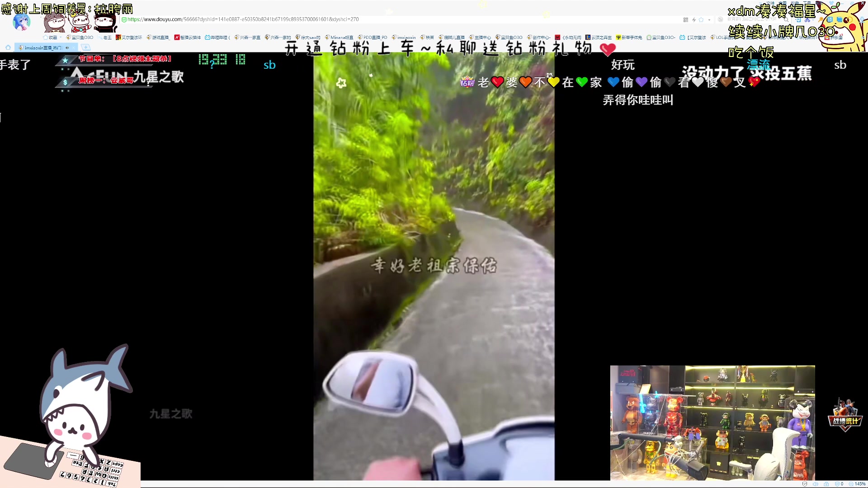The height and width of the screenshot is (488, 868).
Task: Toggle page mute speaker in the status bar
Action: point(816,484)
